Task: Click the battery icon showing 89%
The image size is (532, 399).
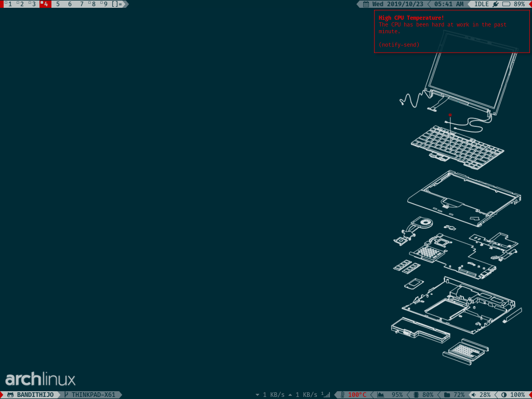Action: (506, 4)
